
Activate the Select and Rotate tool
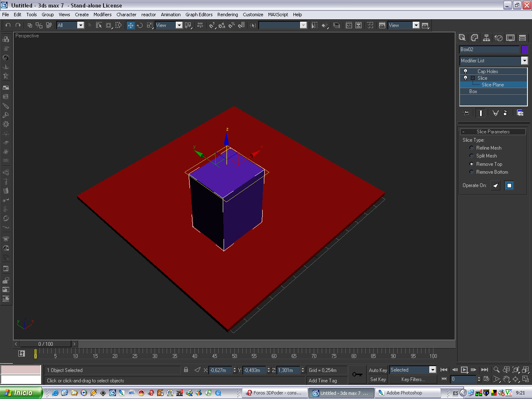140,25
